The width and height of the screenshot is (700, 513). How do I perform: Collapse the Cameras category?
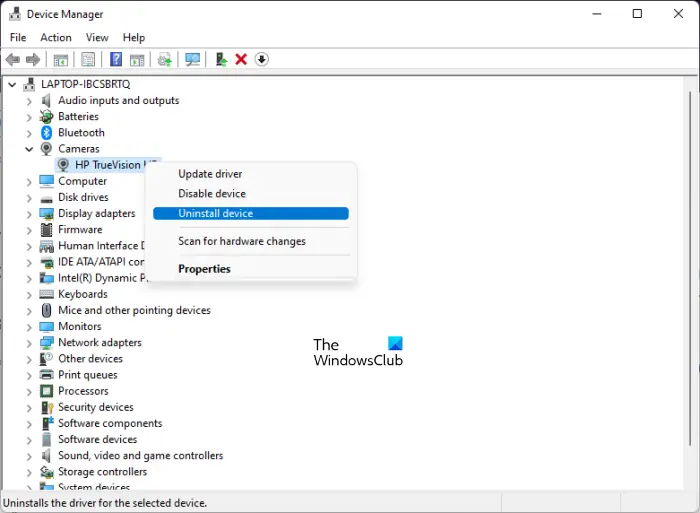pos(29,149)
